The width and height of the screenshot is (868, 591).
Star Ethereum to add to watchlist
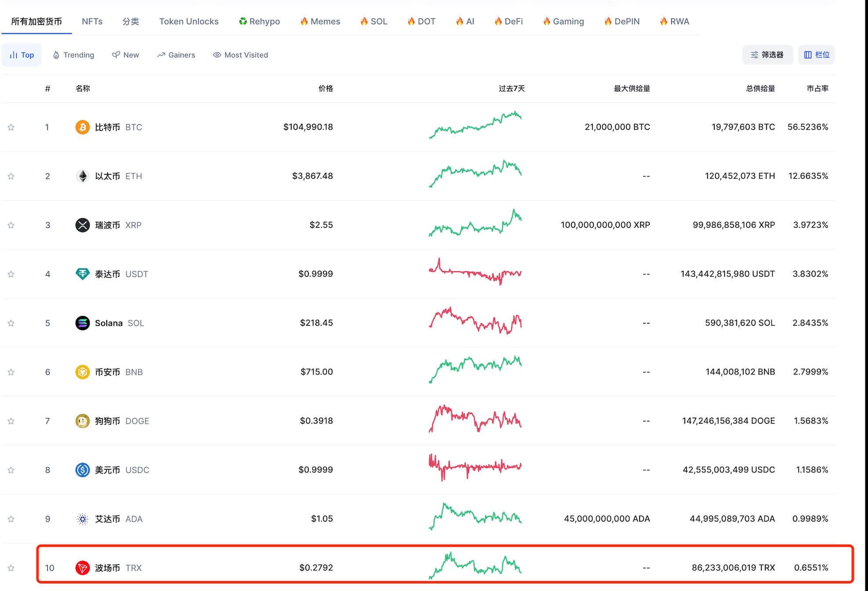click(x=11, y=176)
